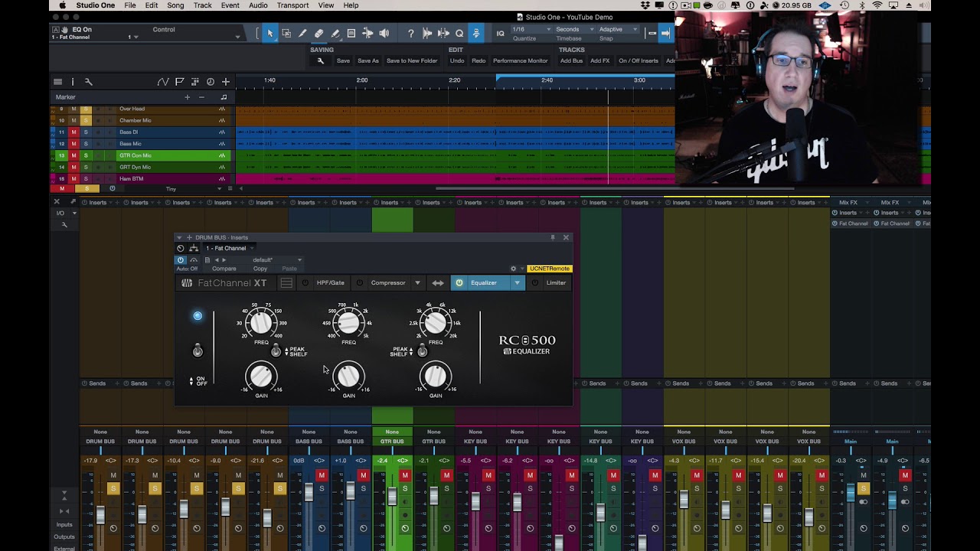Image resolution: width=980 pixels, height=551 pixels.
Task: Adjust the low band GAIN knob
Action: pyautogui.click(x=261, y=376)
